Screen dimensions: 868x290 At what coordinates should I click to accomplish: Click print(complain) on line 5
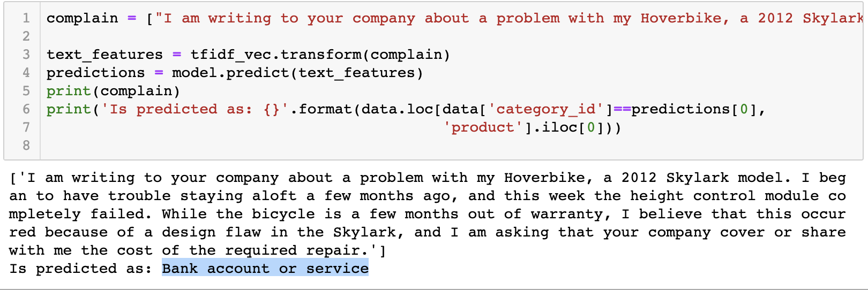tap(113, 91)
